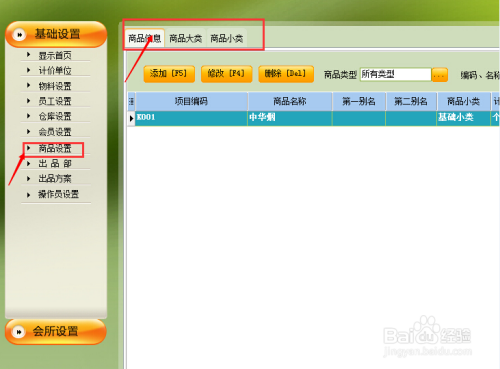Viewport: 500px width, 369px height.
Task: Switch to the 商品小类 tab
Action: [227, 39]
